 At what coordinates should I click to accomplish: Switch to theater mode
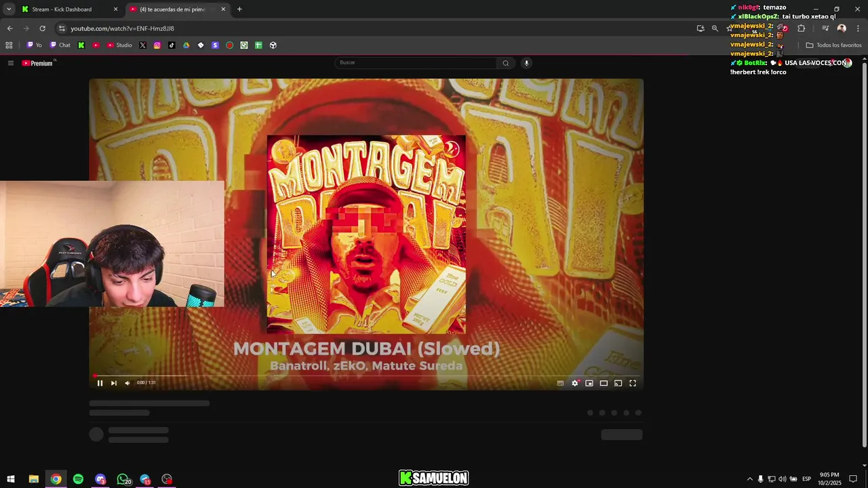604,383
